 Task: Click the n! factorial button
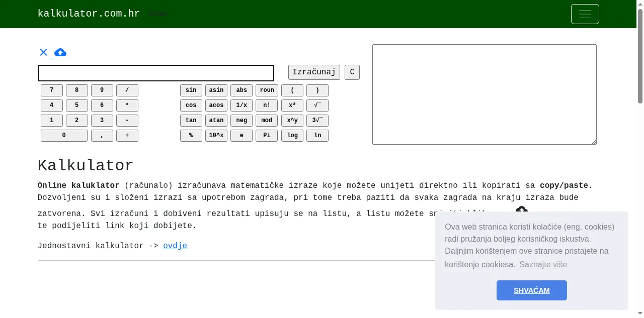267,105
